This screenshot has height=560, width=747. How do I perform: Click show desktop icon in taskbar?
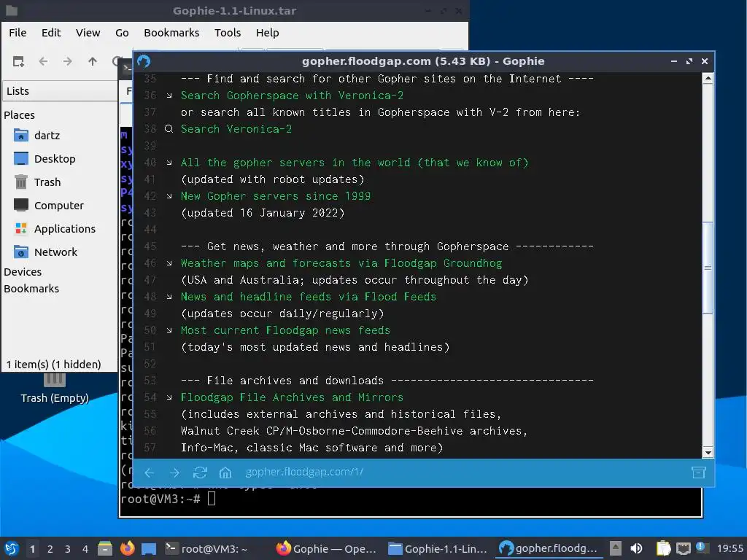tap(149, 549)
